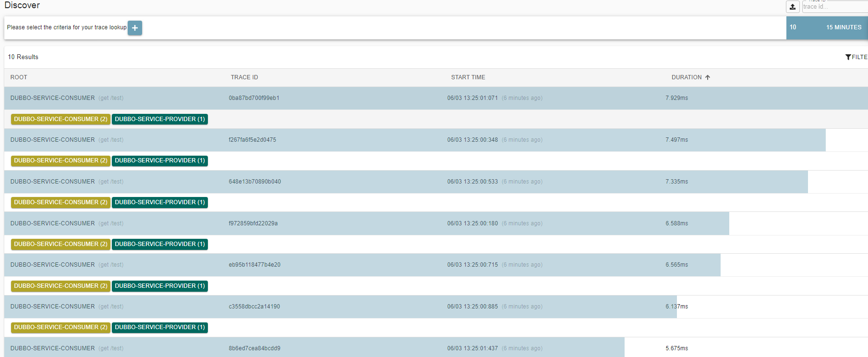
Task: Open the filter funnel icon
Action: click(848, 57)
